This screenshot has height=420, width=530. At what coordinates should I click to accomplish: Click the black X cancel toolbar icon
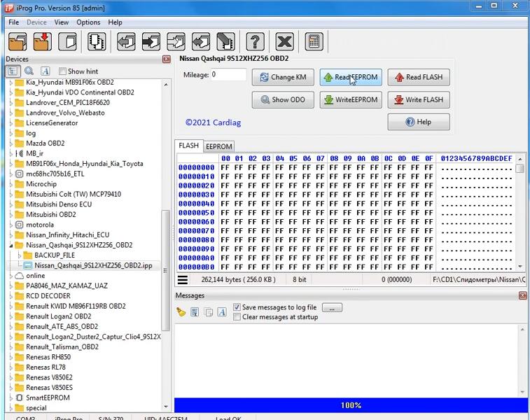point(285,41)
